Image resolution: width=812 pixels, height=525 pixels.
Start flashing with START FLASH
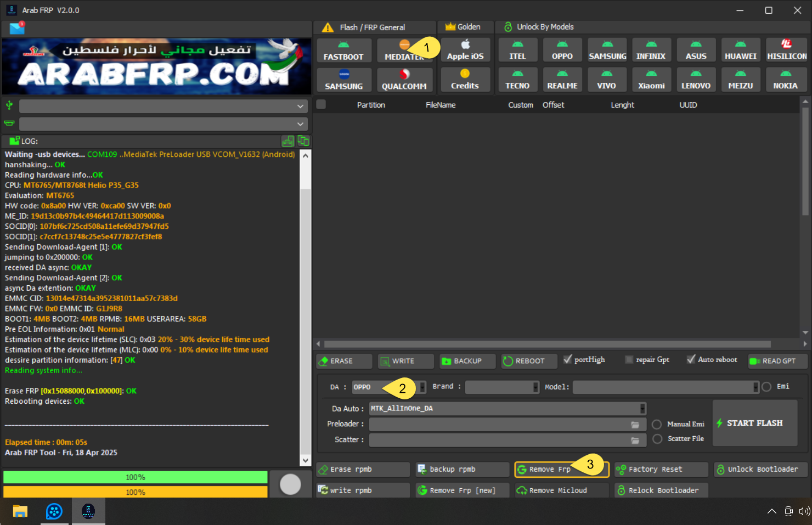755,423
